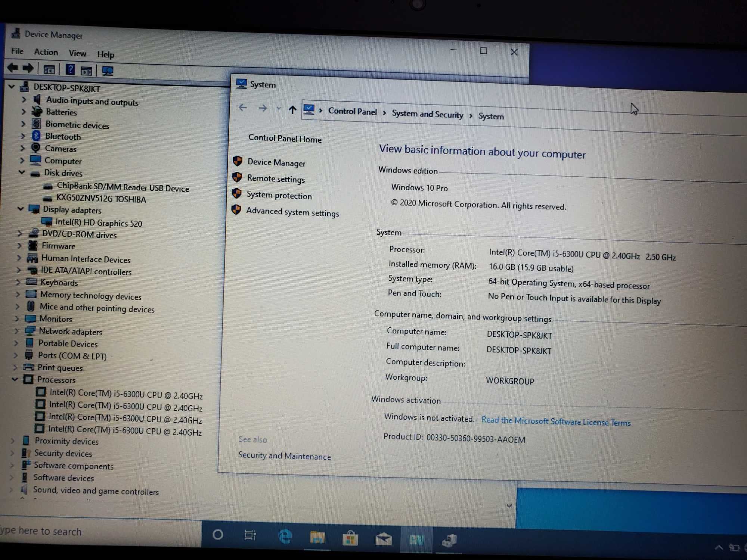Image resolution: width=747 pixels, height=560 pixels.
Task: Open Device Manager link in System window
Action: [276, 162]
